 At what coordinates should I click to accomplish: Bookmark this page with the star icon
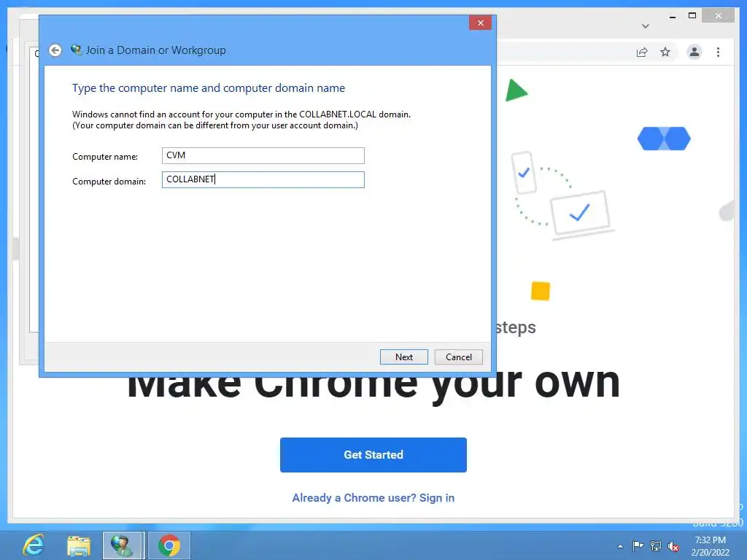[665, 52]
